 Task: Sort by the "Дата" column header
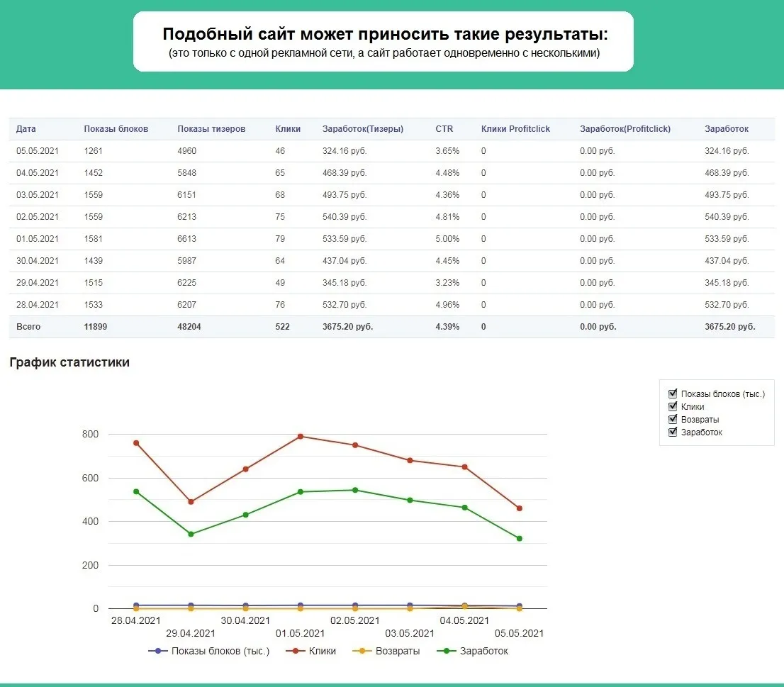[26, 129]
